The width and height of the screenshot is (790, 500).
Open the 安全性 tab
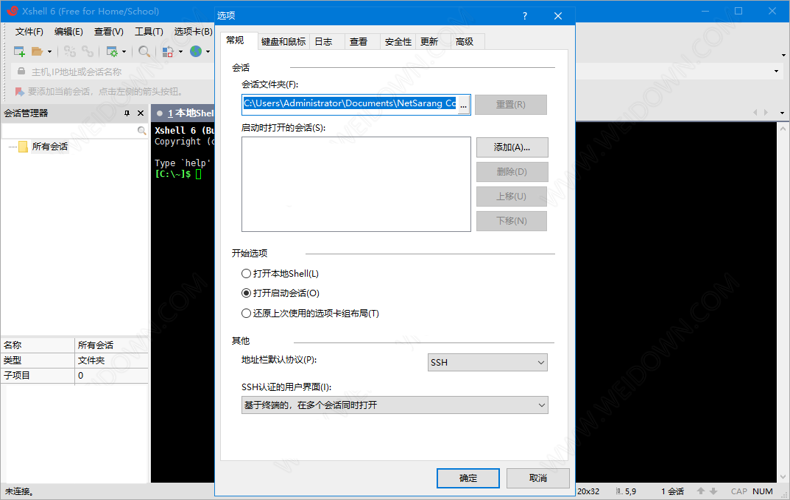coord(398,42)
